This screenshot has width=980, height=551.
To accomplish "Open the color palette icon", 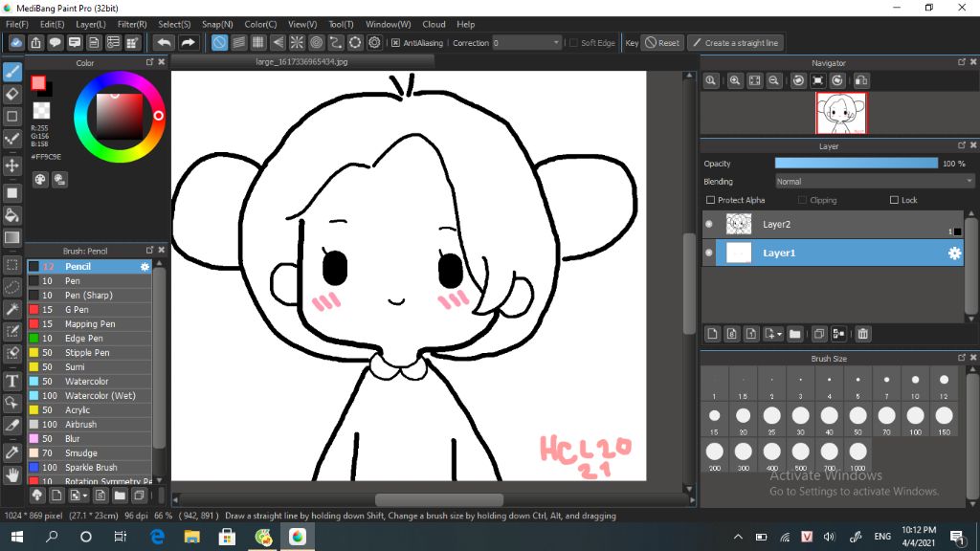I will [40, 180].
